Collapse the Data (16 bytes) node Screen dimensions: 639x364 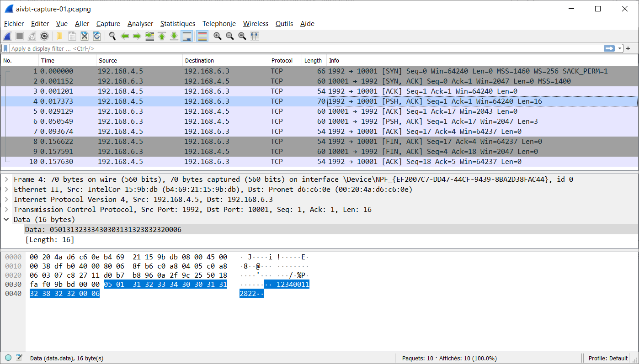click(x=6, y=220)
